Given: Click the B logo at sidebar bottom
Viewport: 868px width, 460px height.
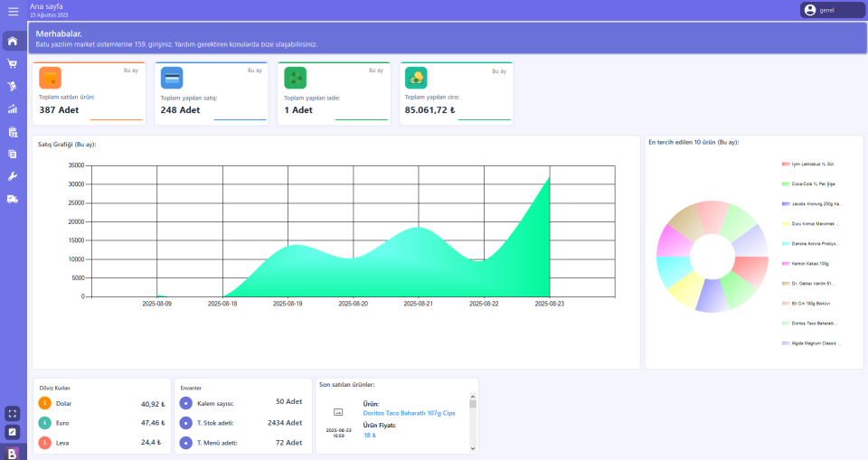Looking at the screenshot, I should pos(13,453).
